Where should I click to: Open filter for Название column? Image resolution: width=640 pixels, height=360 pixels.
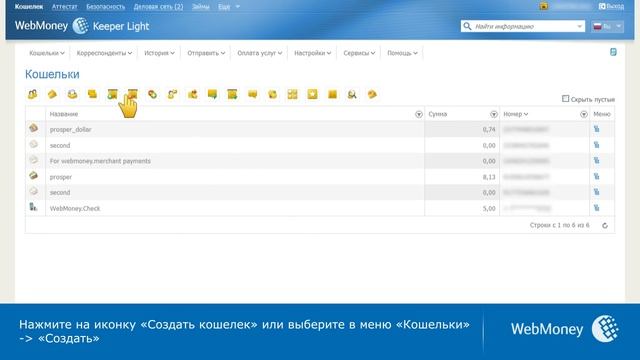coord(419,114)
